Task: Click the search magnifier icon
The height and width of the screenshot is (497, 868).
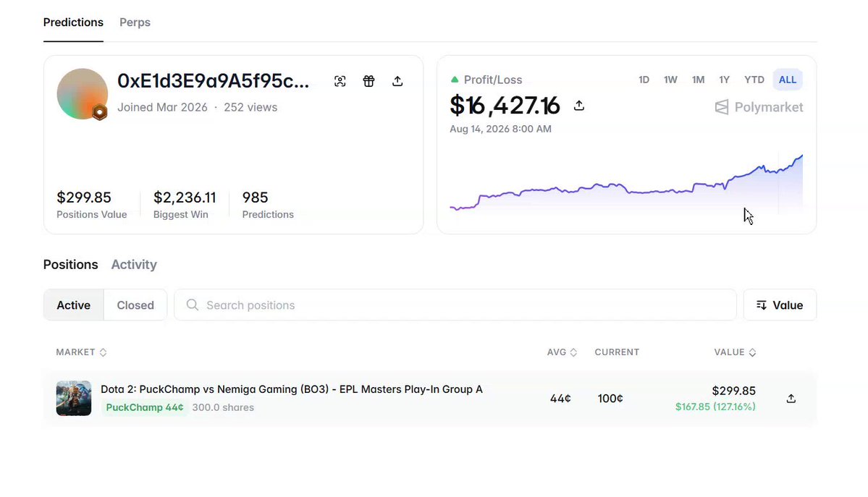Action: [x=192, y=305]
